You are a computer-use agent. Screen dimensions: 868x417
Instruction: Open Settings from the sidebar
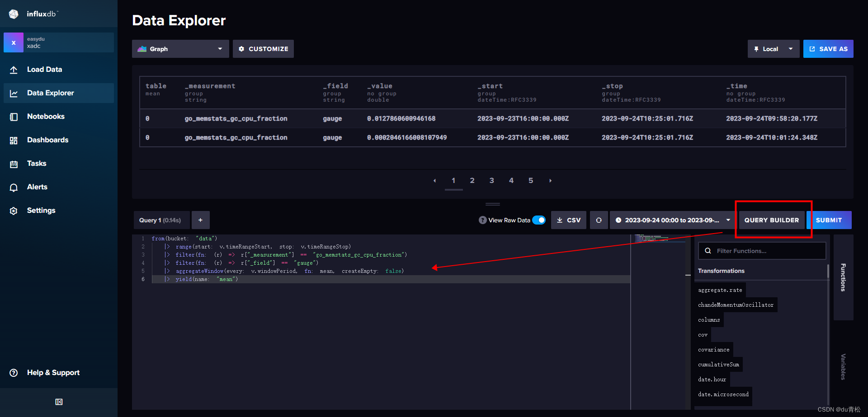41,210
